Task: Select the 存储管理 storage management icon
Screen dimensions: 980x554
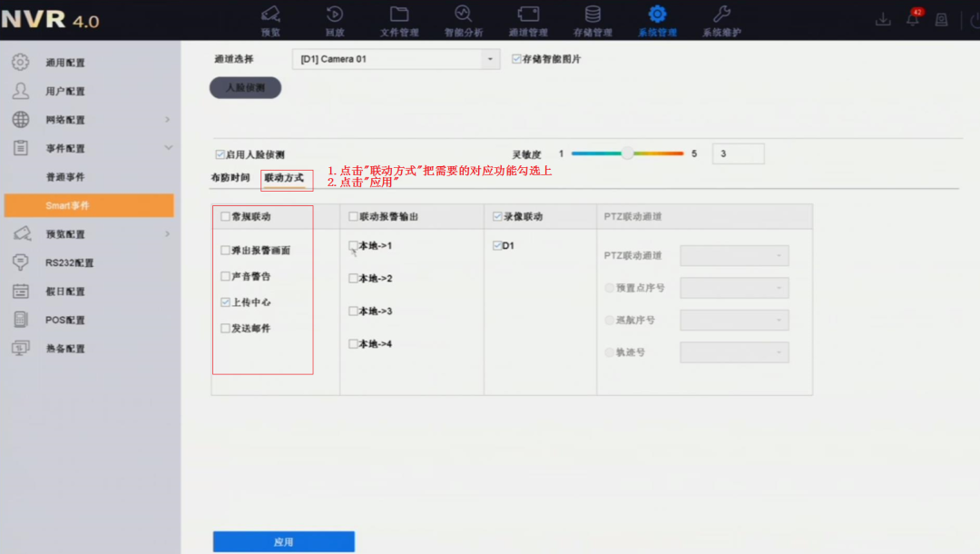Action: pos(593,16)
